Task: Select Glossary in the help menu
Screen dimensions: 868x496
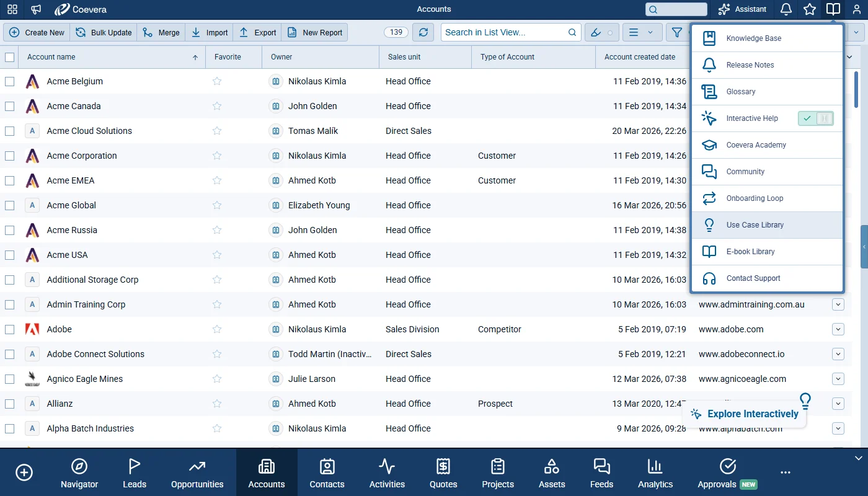Action: [x=767, y=92]
